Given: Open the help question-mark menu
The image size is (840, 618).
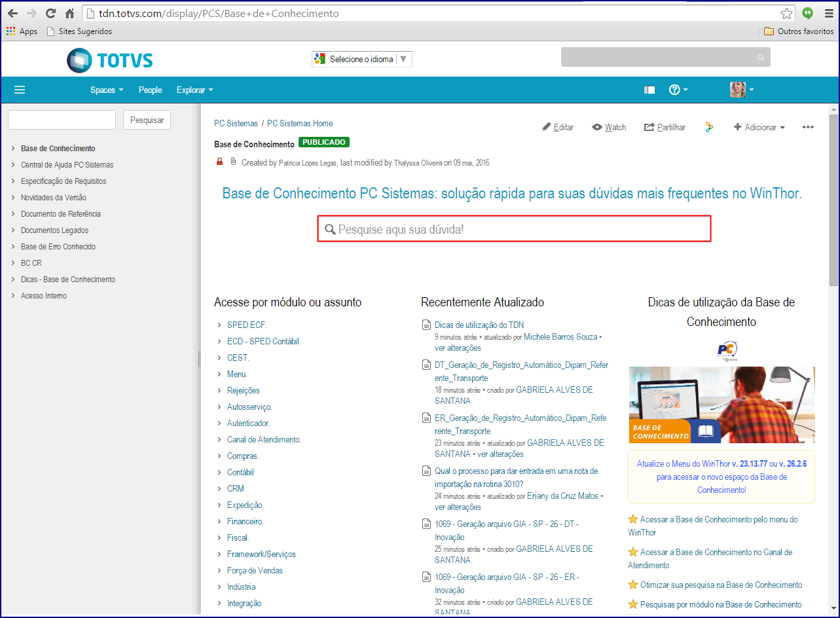Looking at the screenshot, I should [x=678, y=90].
